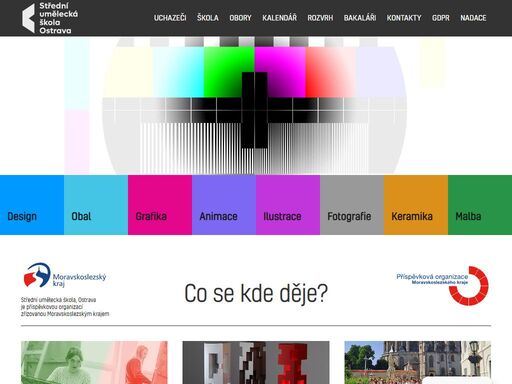
Task: Open the NADACE navigation link
Action: coord(473,18)
